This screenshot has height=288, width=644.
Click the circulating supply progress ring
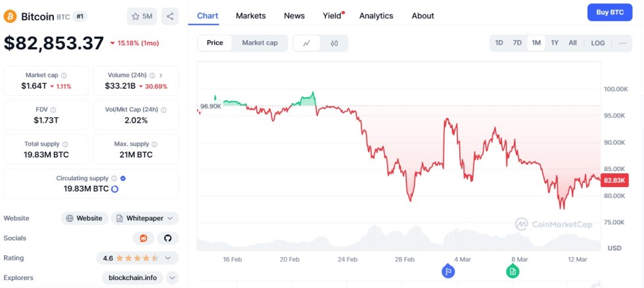116,189
